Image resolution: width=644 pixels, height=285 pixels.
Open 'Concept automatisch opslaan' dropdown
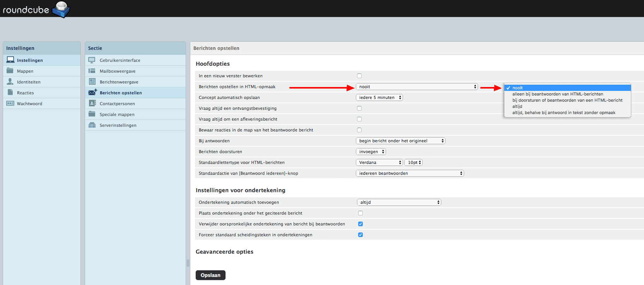[x=379, y=97]
